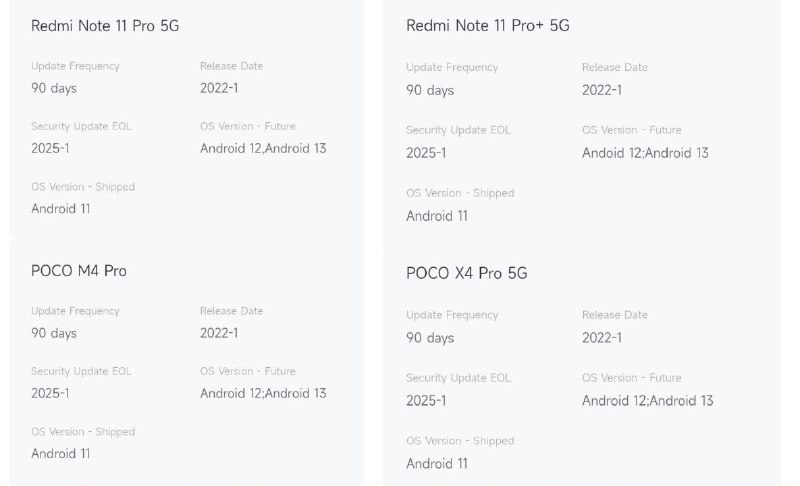
Task: Open the POCO M4 Pro card heading
Action: coord(79,271)
